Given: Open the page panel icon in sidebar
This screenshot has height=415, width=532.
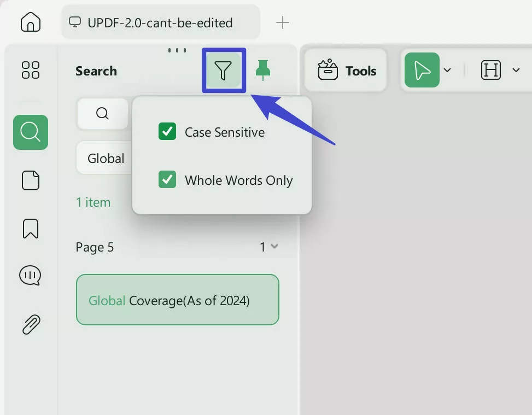Looking at the screenshot, I should (31, 180).
